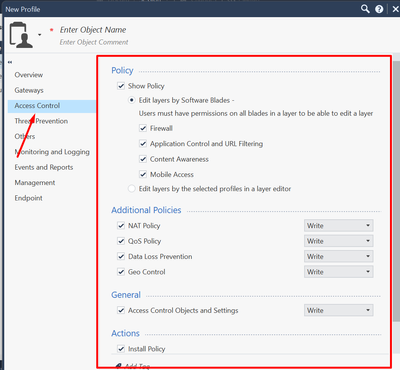Open Access Control Objects permission dropdown
Image resolution: width=400 pixels, height=370 pixels.
338,310
